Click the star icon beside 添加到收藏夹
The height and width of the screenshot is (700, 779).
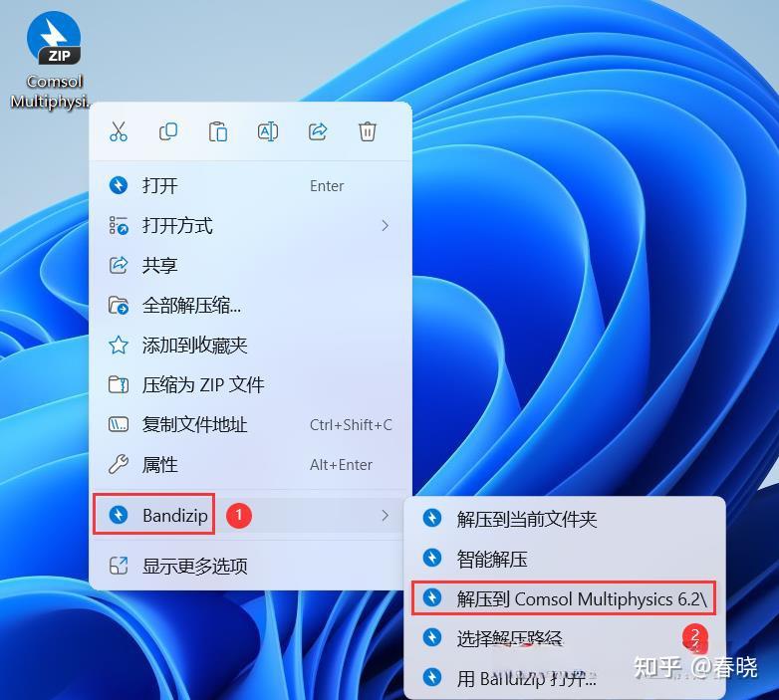tap(119, 345)
